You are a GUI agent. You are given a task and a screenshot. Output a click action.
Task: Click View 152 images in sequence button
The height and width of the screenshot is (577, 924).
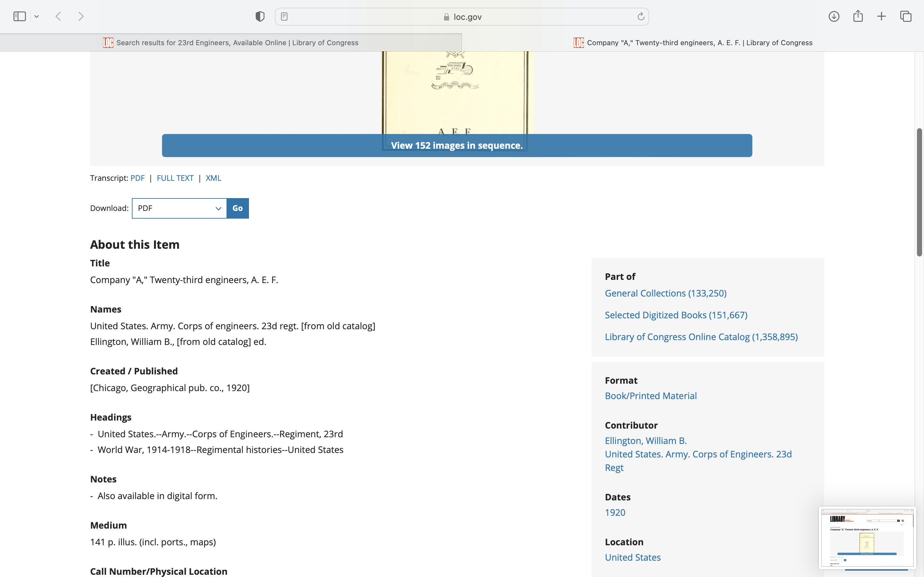[x=457, y=146]
